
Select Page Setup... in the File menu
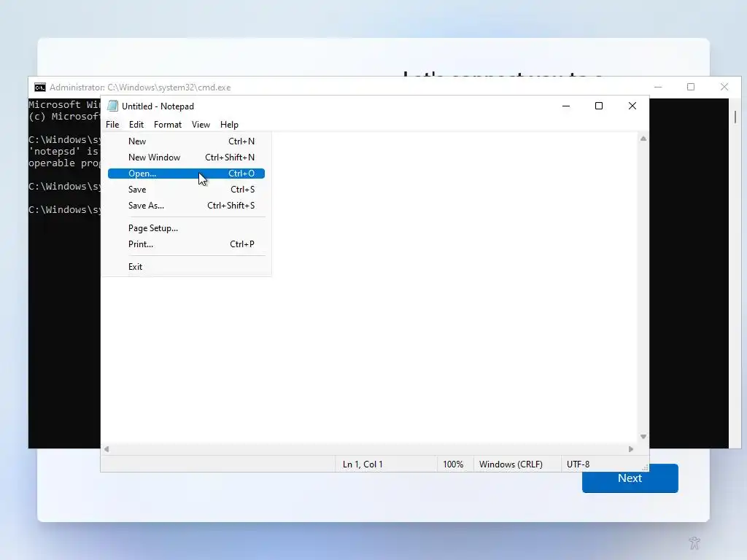pos(186,228)
